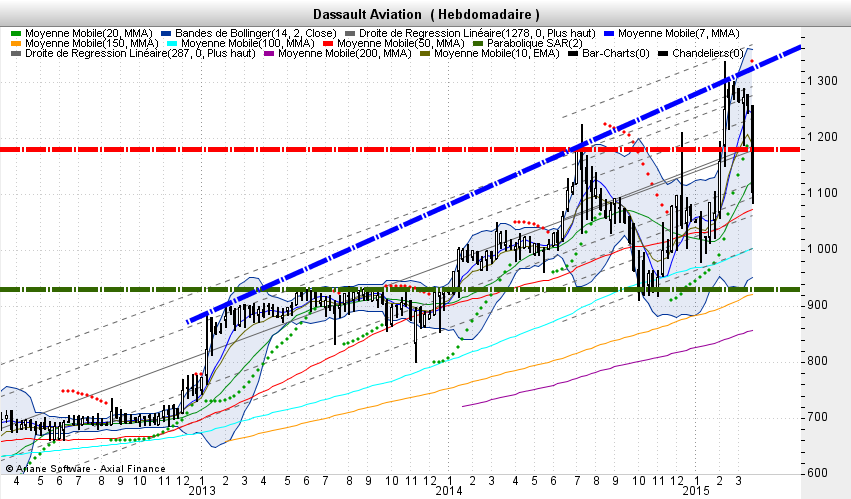Select the 'Chandeliers(0)' legend label
This screenshot has width=851, height=499.
pos(708,53)
